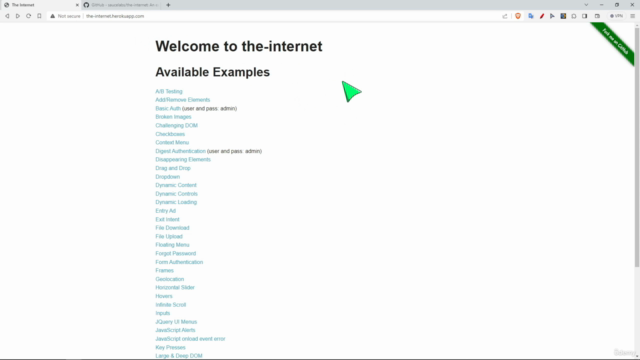Close The Internet tab
This screenshot has width=640, height=360.
pyautogui.click(x=77, y=5)
